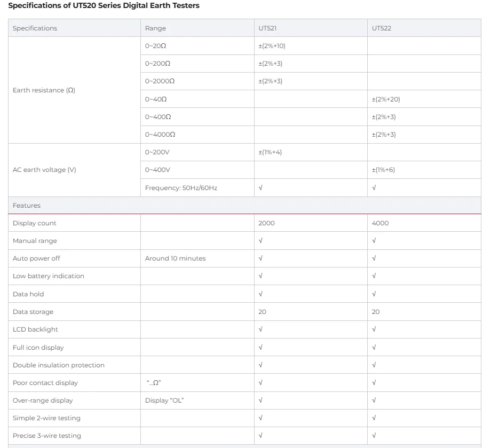The width and height of the screenshot is (491, 448).
Task: Select the "LCD backlight" row label
Action: (x=35, y=329)
